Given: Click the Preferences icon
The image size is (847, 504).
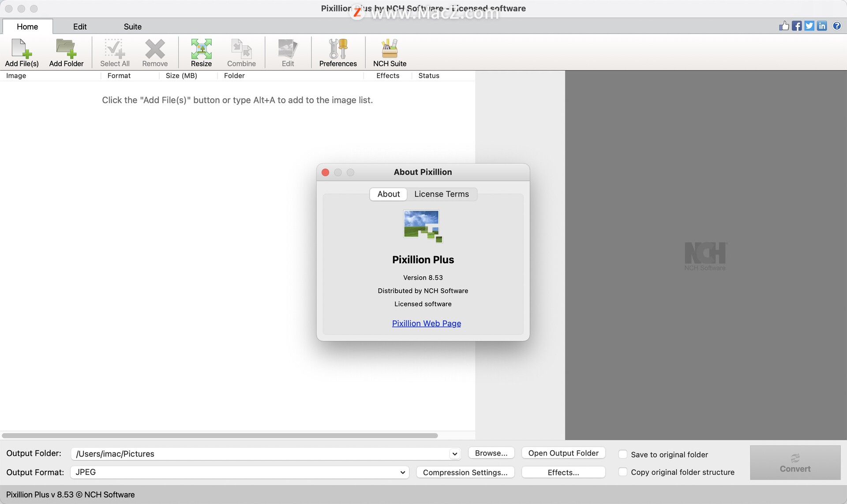Looking at the screenshot, I should pyautogui.click(x=337, y=52).
